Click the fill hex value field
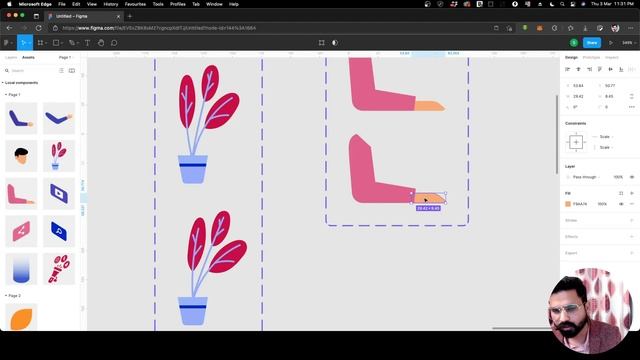Screen dimensions: 640x360 click(580, 204)
